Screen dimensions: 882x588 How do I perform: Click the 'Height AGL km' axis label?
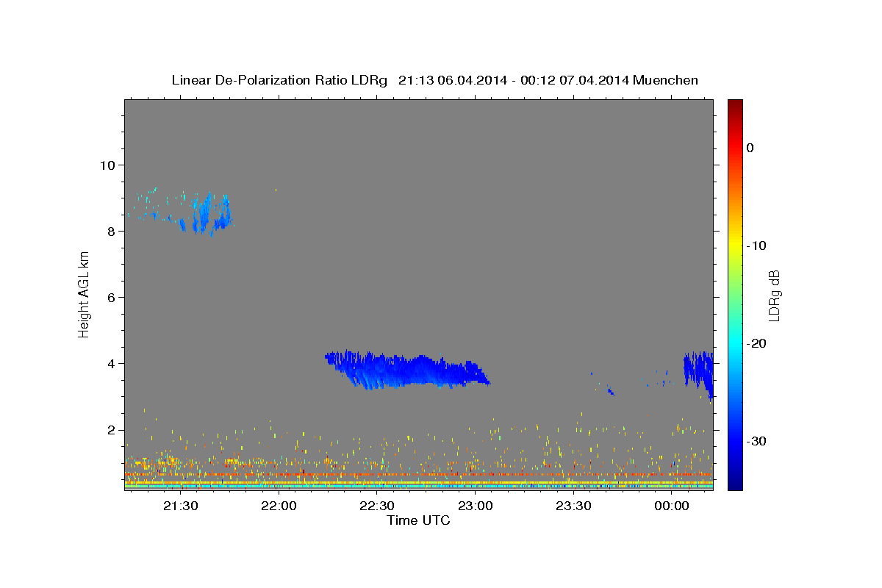pyautogui.click(x=85, y=295)
